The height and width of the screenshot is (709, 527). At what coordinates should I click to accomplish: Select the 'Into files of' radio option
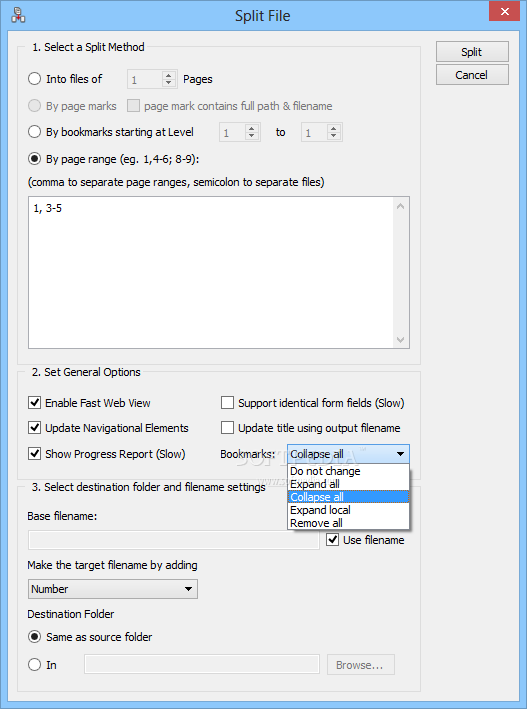tap(34, 79)
